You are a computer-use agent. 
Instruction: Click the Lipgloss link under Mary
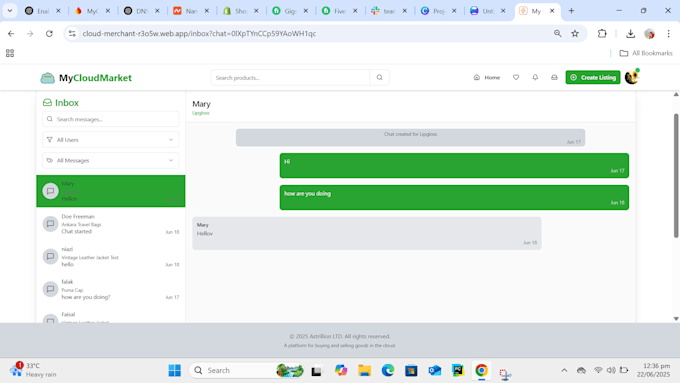coord(201,113)
